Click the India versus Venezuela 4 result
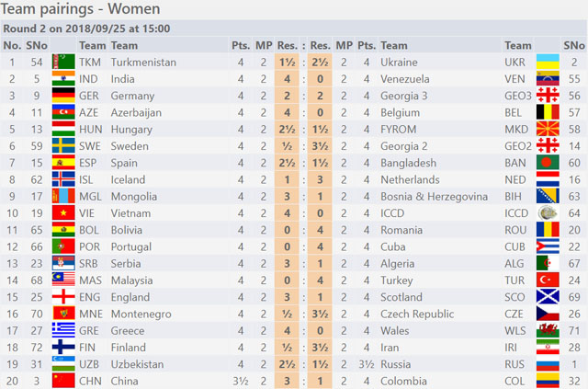The width and height of the screenshot is (588, 389). coord(287,79)
